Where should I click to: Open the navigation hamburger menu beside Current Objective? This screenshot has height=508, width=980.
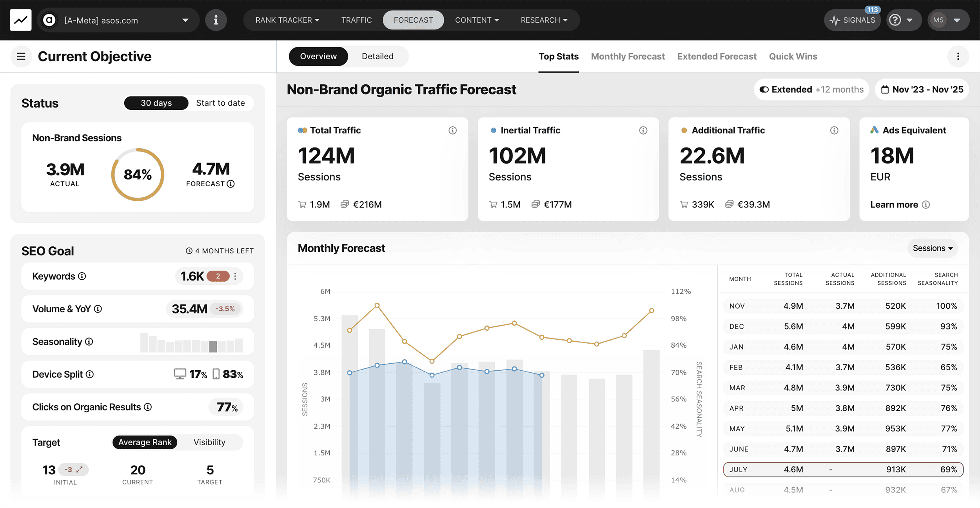21,56
